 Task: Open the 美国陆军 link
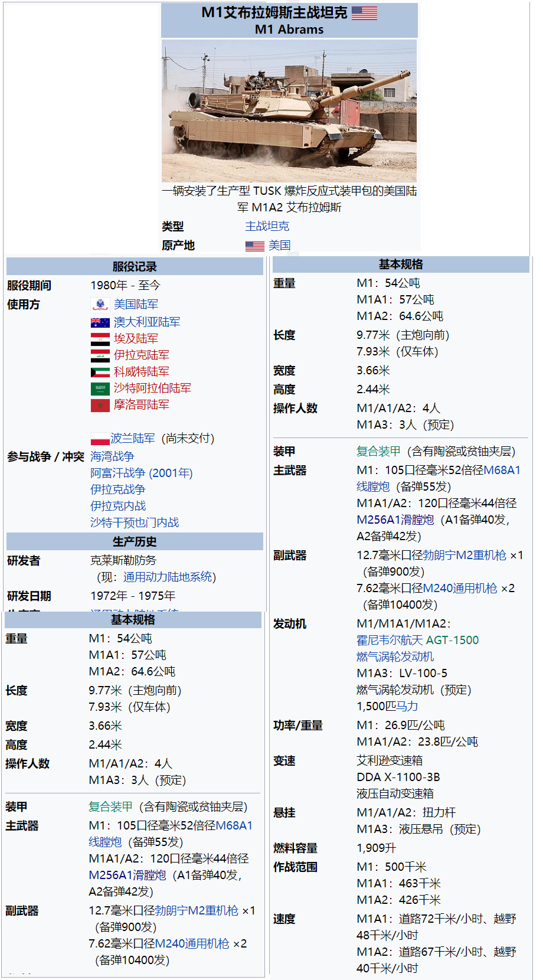pyautogui.click(x=136, y=304)
